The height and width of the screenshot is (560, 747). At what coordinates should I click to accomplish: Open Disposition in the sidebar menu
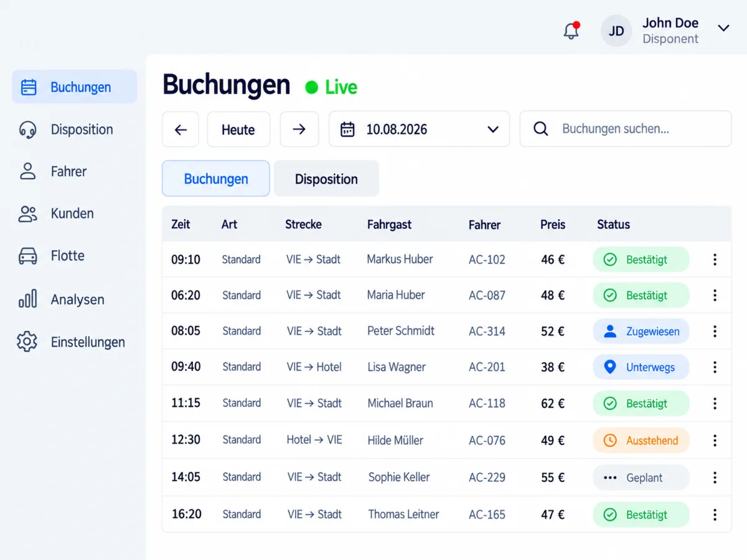point(75,129)
